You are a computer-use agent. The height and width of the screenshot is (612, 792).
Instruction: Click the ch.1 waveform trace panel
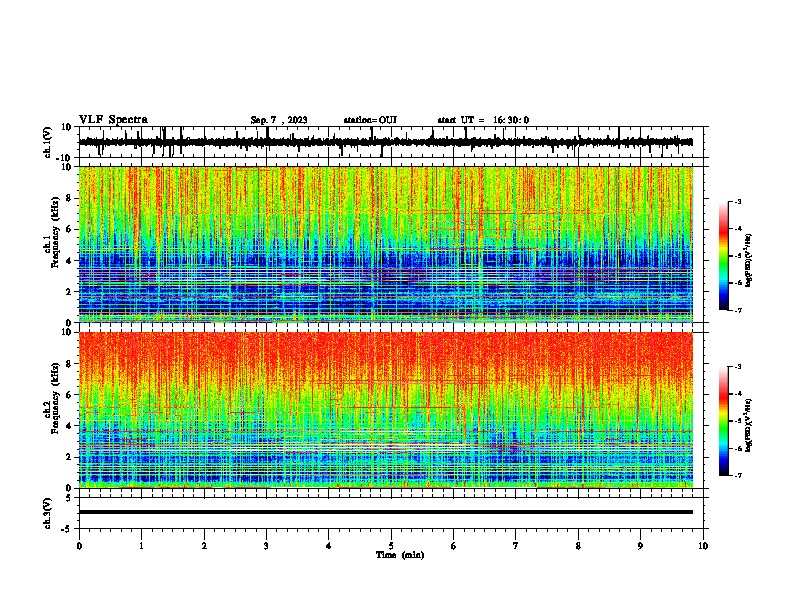click(391, 142)
